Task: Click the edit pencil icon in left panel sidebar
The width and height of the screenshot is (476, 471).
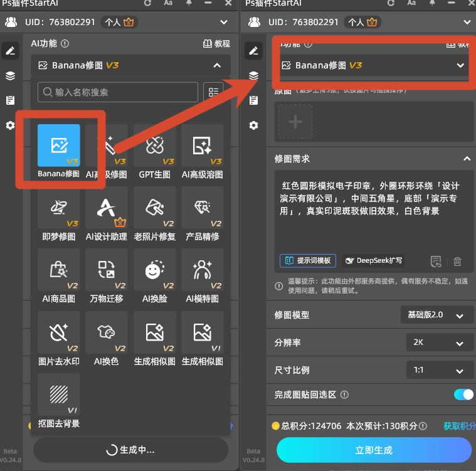Action: (x=10, y=51)
